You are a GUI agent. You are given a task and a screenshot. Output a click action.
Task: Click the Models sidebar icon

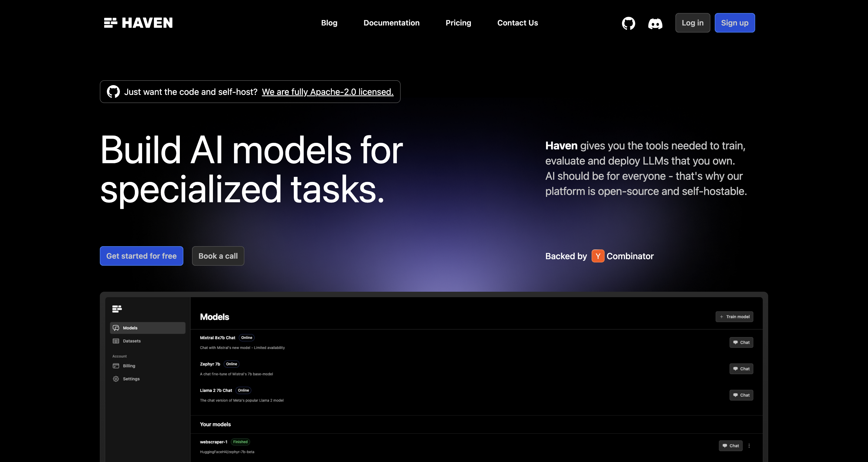[x=116, y=328]
